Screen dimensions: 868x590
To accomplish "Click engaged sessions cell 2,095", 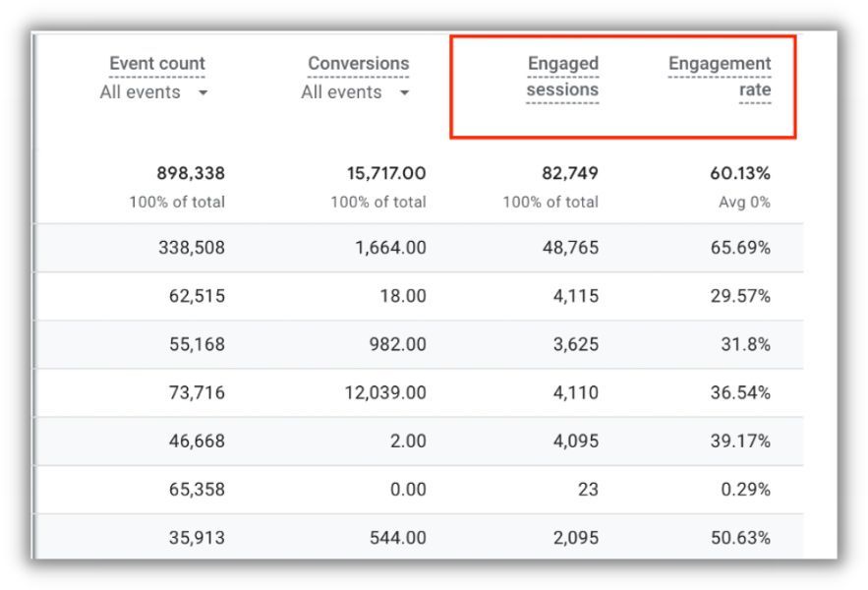I will point(576,538).
